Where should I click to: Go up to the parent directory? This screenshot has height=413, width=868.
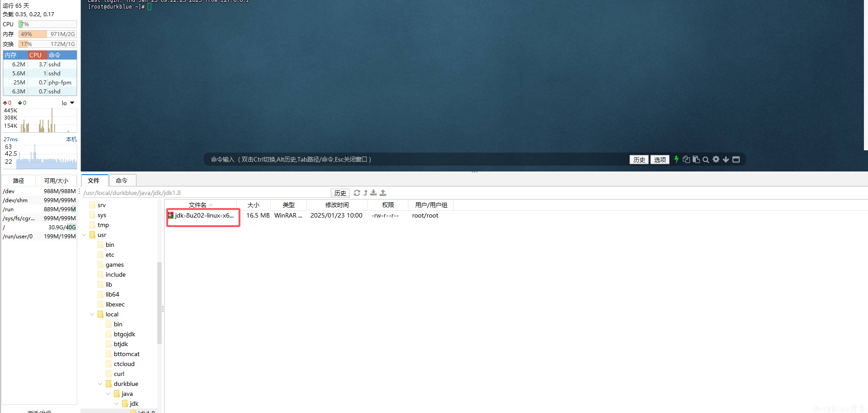366,193
